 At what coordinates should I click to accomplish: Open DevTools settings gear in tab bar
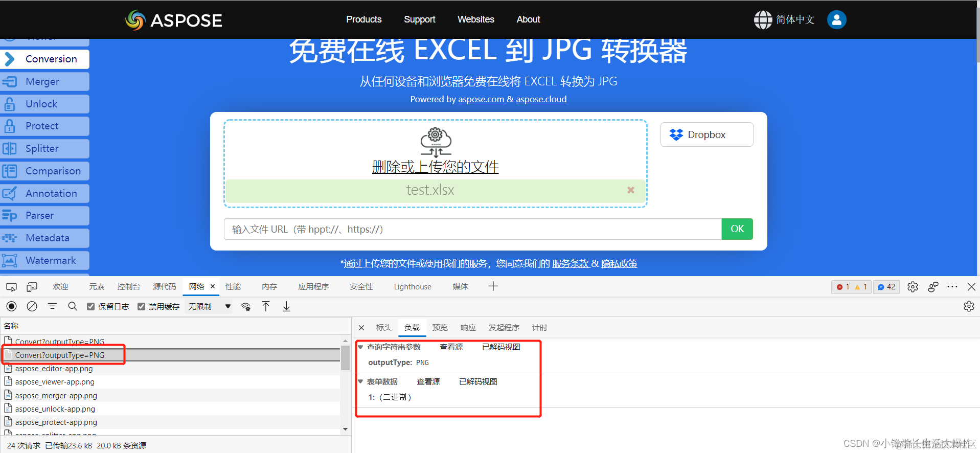click(913, 287)
